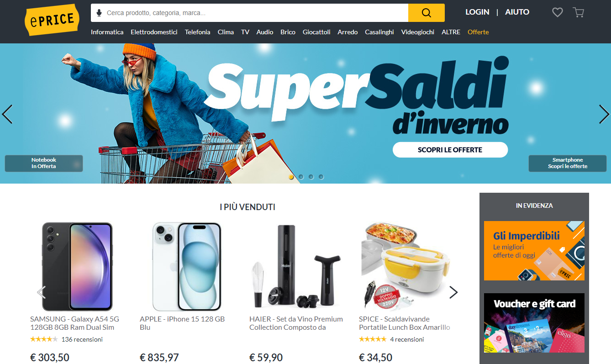The width and height of the screenshot is (611, 364).
Task: Click the SCOPRI LE OFFERTE button
Action: pos(450,150)
